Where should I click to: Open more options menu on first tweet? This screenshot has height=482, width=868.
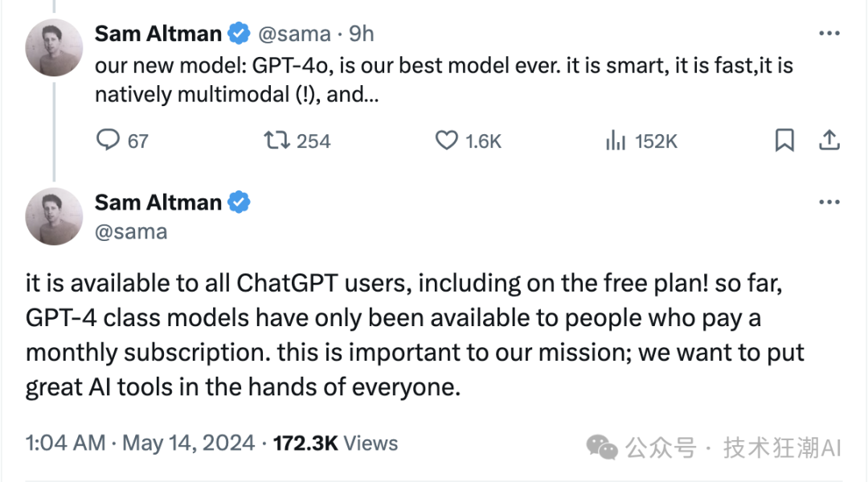click(x=829, y=34)
